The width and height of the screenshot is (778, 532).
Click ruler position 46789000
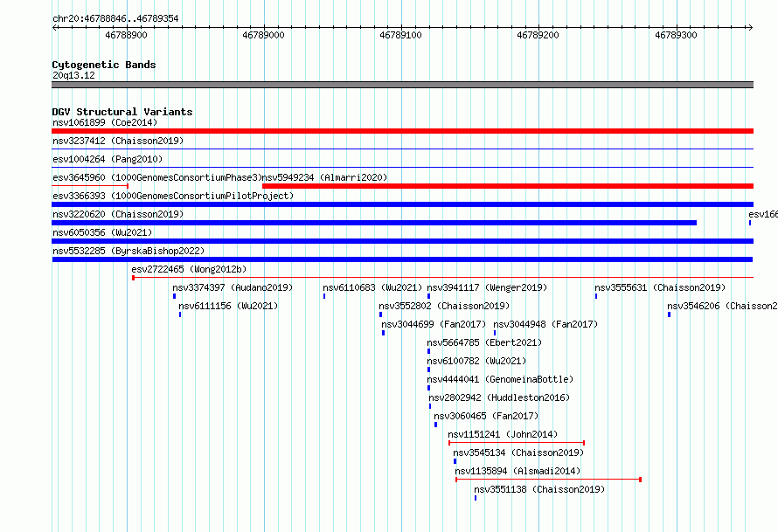tap(263, 35)
